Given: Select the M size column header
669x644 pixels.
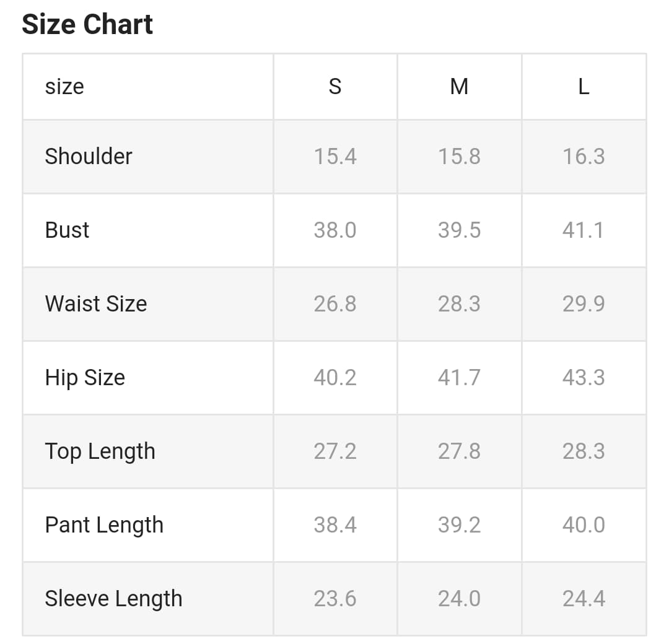Looking at the screenshot, I should pyautogui.click(x=459, y=87).
